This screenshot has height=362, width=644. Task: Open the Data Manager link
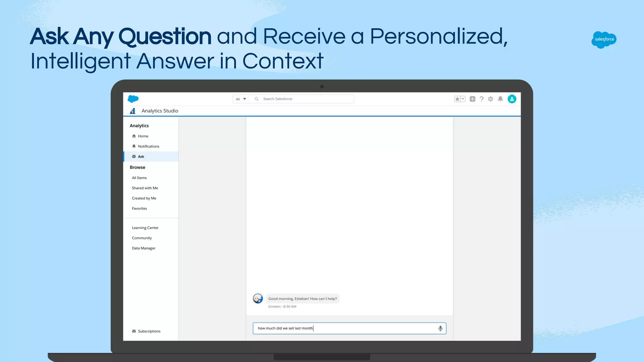[x=144, y=248]
